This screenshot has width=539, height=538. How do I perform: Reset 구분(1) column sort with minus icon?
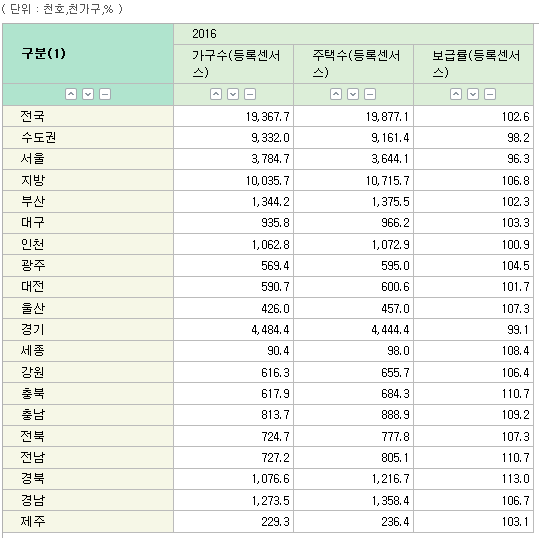(x=105, y=94)
